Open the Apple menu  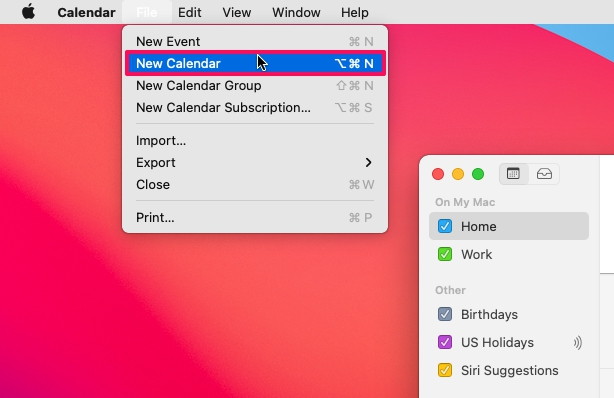tap(28, 12)
